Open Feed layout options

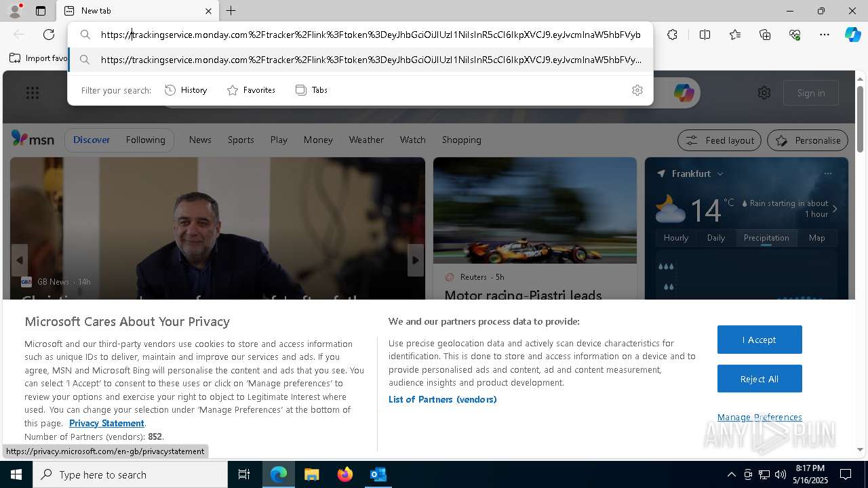(x=719, y=140)
